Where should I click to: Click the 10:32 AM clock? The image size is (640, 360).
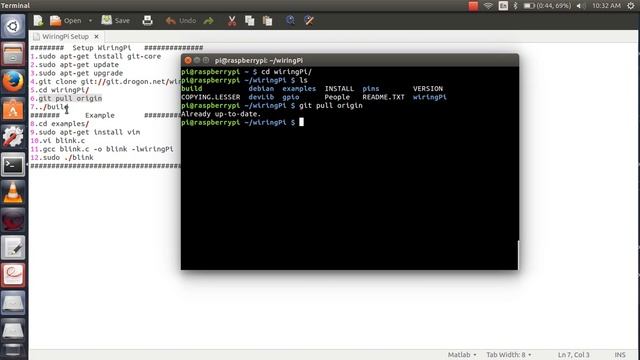pyautogui.click(x=607, y=6)
